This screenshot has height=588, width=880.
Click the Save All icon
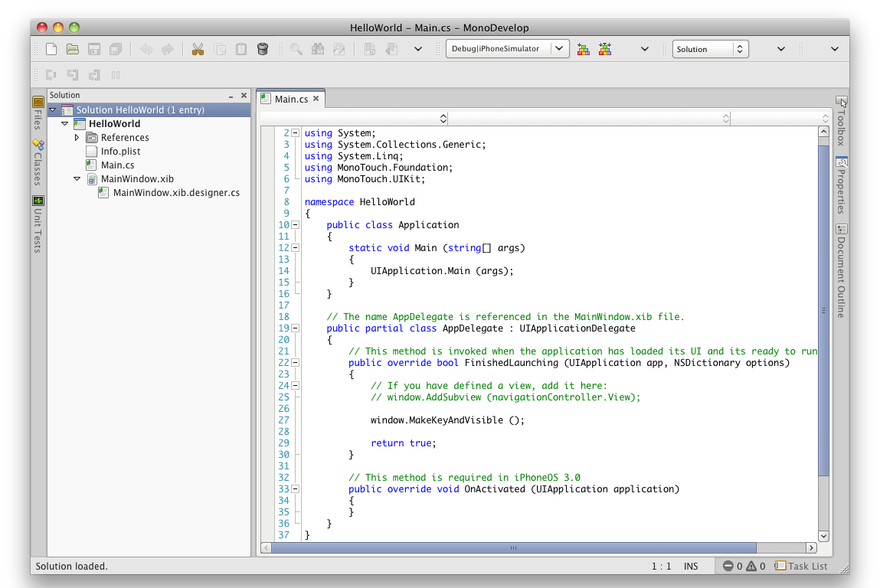pyautogui.click(x=116, y=49)
